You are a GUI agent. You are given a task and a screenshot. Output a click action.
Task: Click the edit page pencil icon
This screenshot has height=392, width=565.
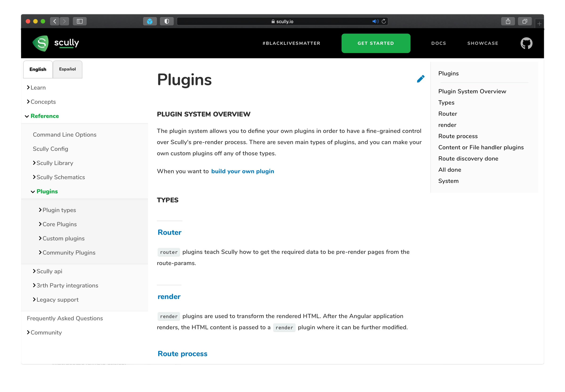click(x=420, y=79)
